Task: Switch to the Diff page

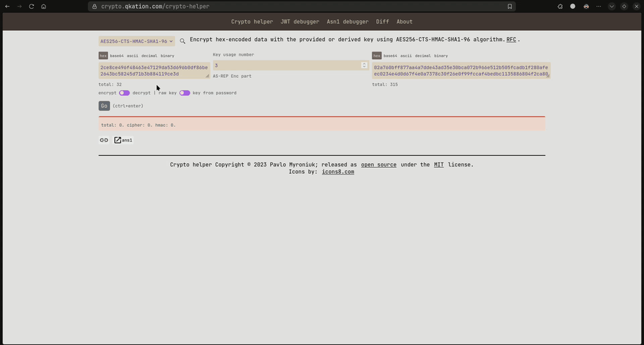Action: [x=382, y=21]
